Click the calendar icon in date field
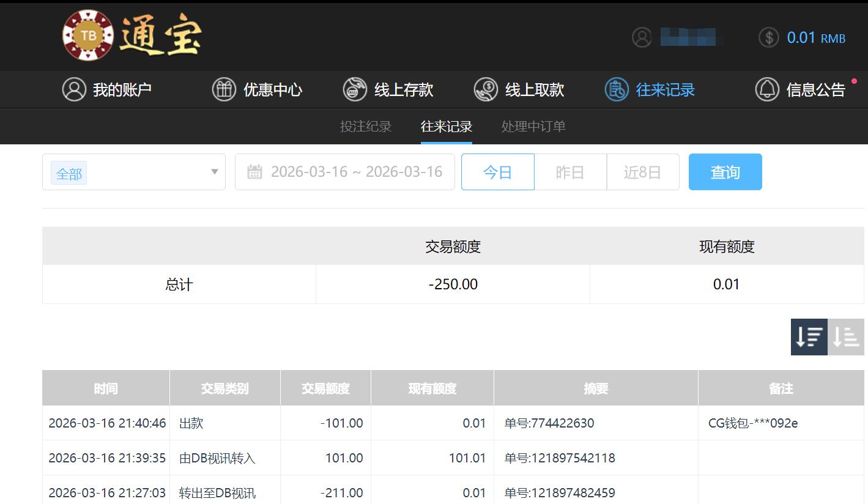 pyautogui.click(x=254, y=172)
